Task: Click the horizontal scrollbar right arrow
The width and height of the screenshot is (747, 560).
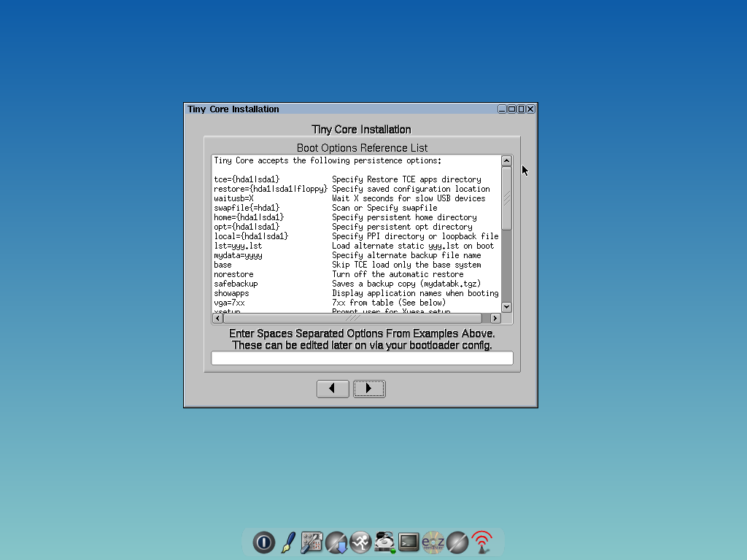Action: coord(495,318)
